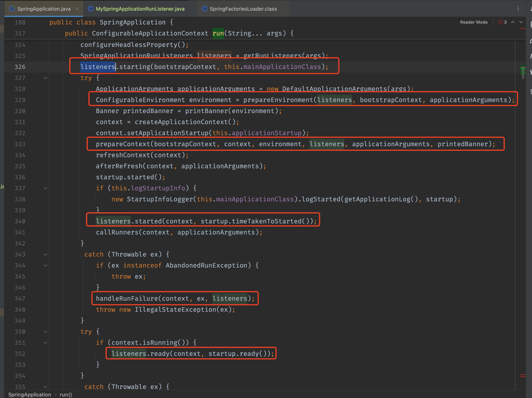Viewport: 532px width, 398px height.
Task: Click line number 352 in gutter
Action: coord(20,354)
